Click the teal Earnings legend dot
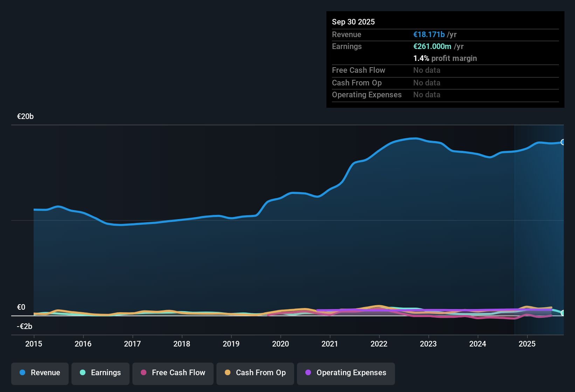The width and height of the screenshot is (575, 392). (x=83, y=373)
